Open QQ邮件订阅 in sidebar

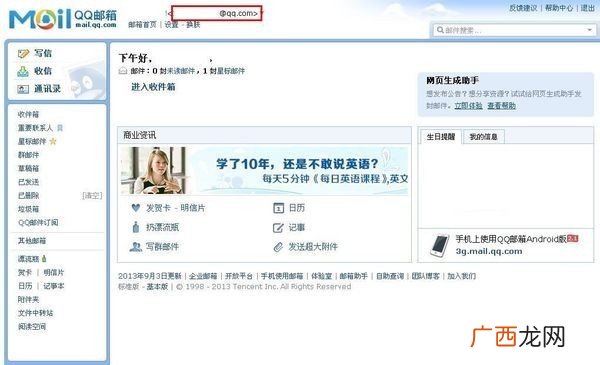coord(38,222)
